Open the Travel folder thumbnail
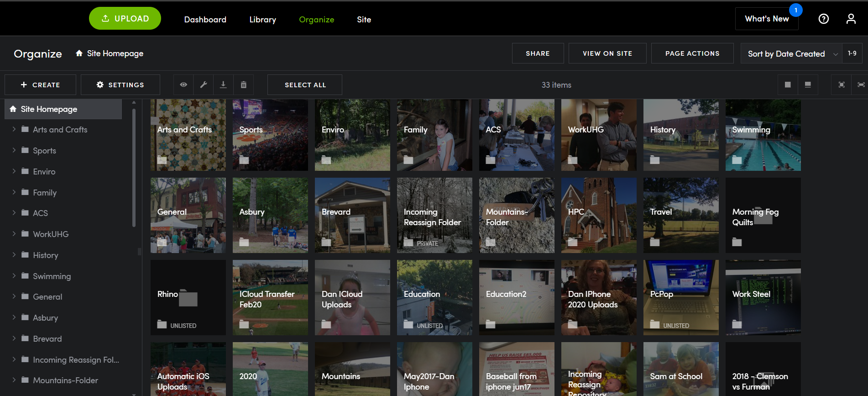 pyautogui.click(x=681, y=215)
